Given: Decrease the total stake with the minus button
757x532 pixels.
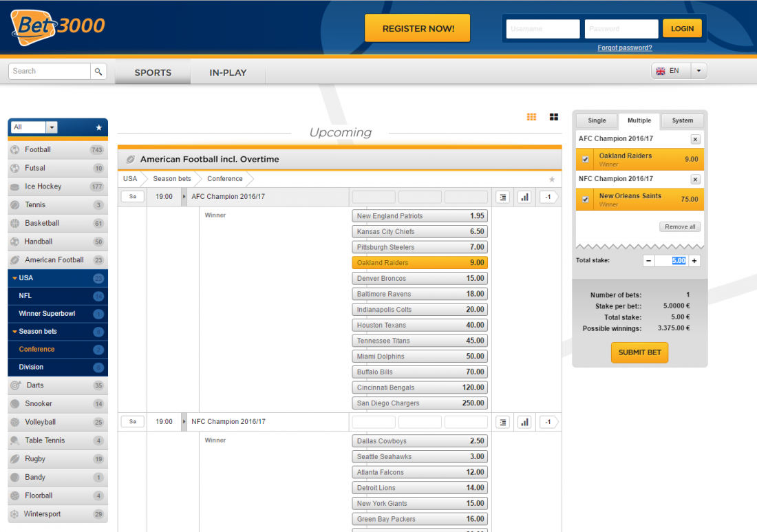Looking at the screenshot, I should pyautogui.click(x=649, y=261).
